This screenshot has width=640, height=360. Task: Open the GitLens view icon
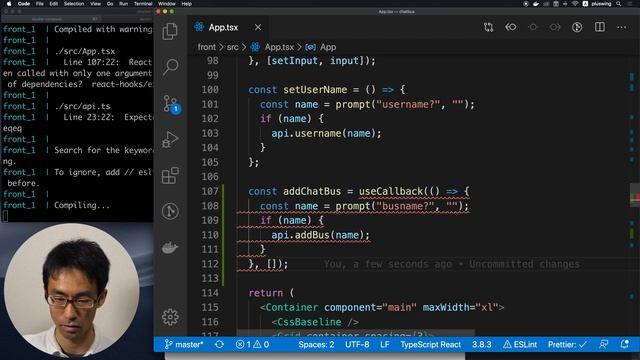tap(170, 211)
